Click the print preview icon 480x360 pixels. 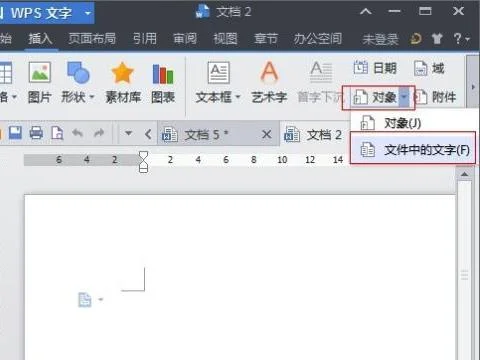(57, 133)
